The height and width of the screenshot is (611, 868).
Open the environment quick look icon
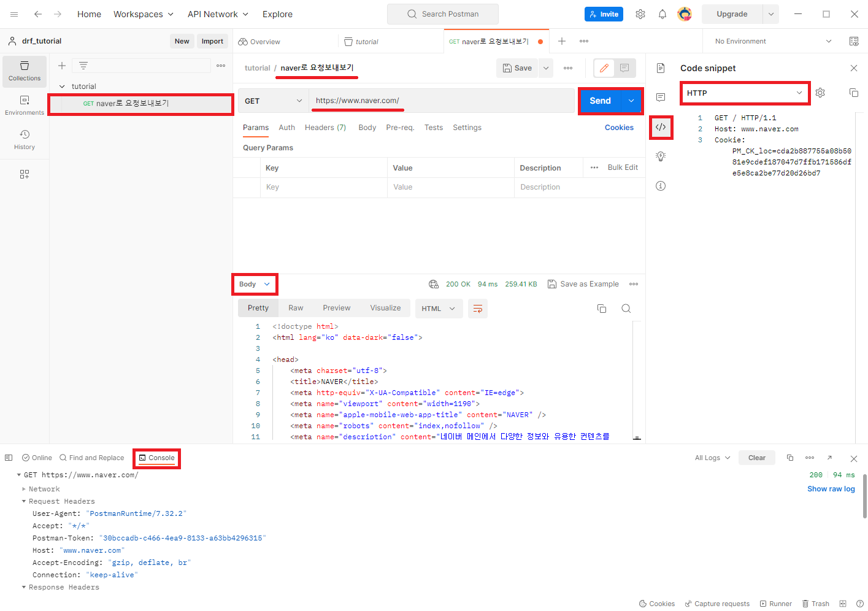pos(854,41)
